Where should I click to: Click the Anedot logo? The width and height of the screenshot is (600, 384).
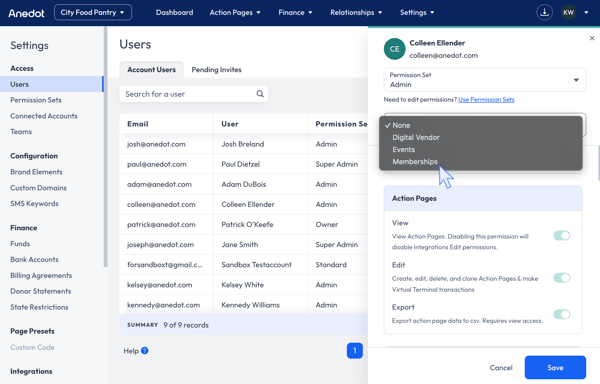pyautogui.click(x=26, y=13)
